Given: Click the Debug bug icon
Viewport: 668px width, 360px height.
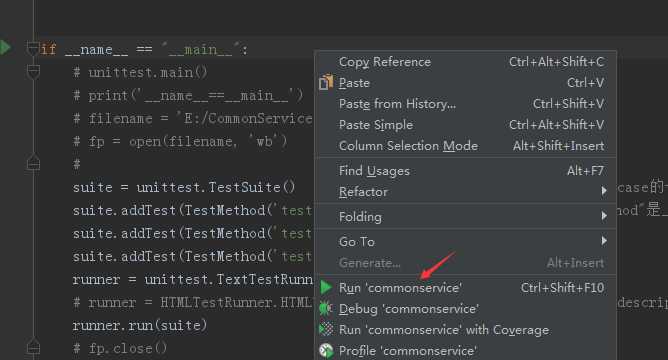Looking at the screenshot, I should 326,308.
